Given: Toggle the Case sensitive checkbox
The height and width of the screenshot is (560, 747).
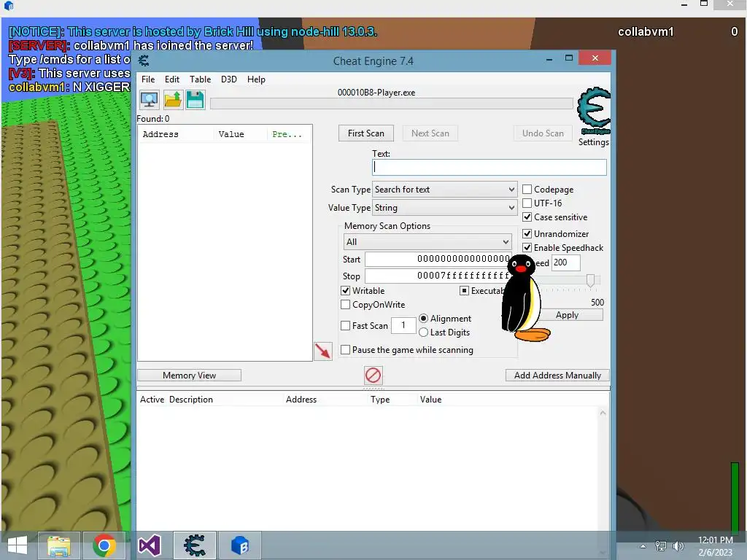Looking at the screenshot, I should [527, 217].
